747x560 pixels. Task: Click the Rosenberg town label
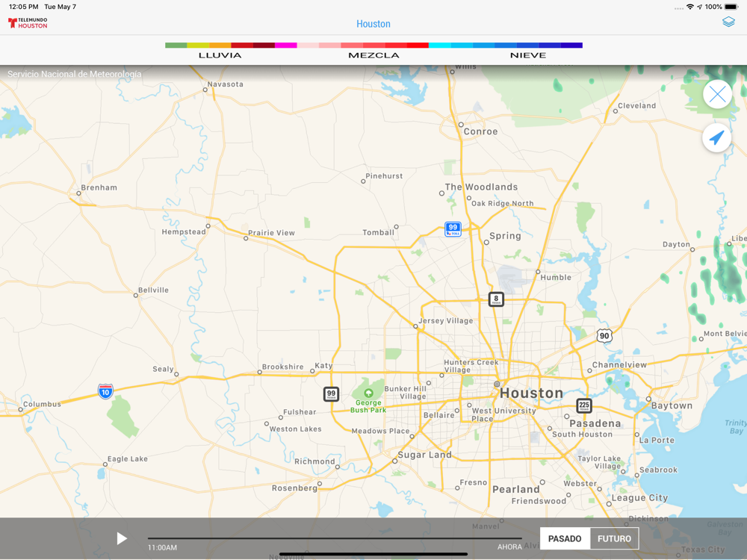pyautogui.click(x=294, y=488)
